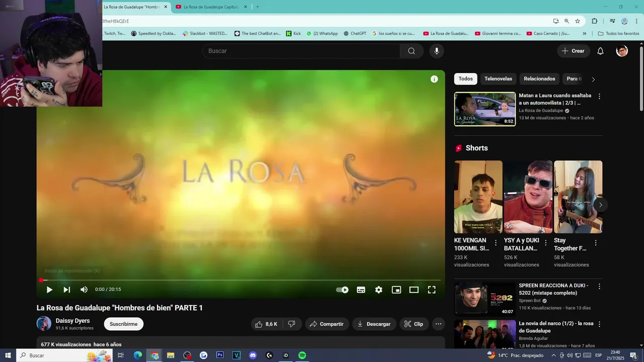The height and width of the screenshot is (362, 644).
Task: Skip to the next video
Action: click(x=66, y=290)
